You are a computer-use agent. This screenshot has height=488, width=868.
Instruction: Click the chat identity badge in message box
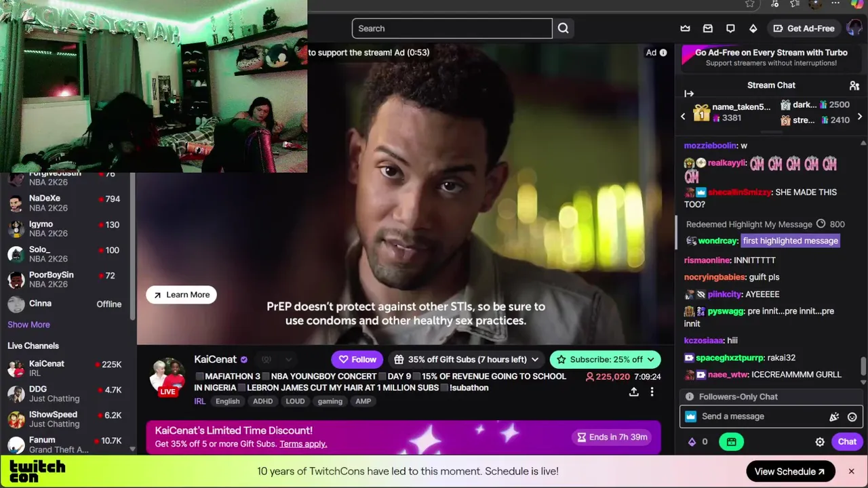point(690,417)
